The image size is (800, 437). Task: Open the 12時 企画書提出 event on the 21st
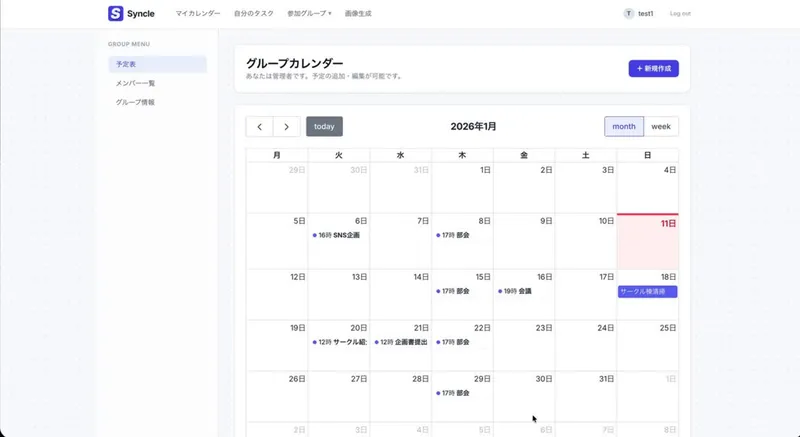click(x=401, y=342)
